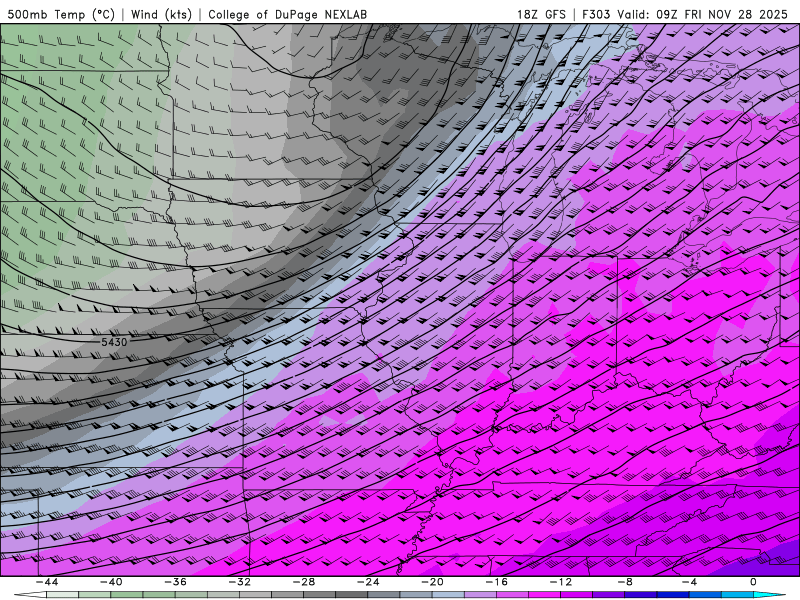Click the white arrow swatch at the color bar's left end

coord(31,595)
